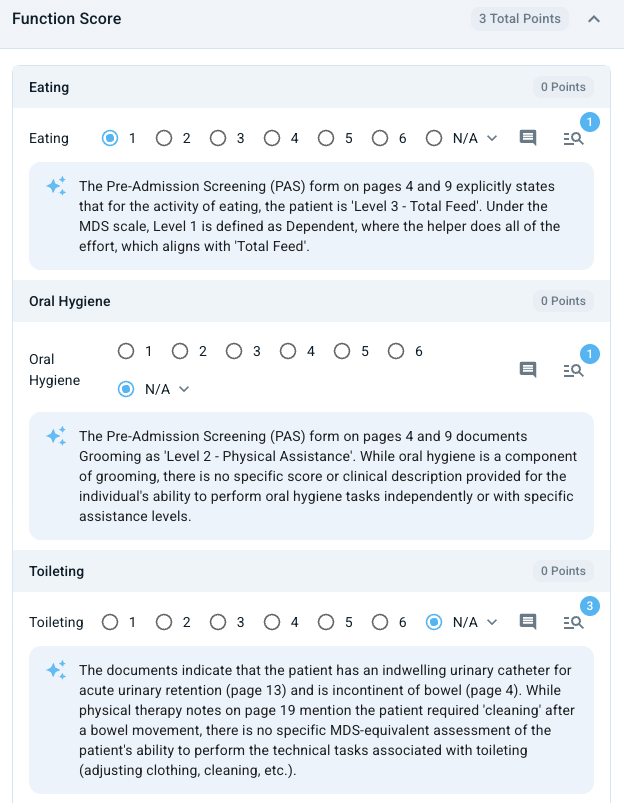Open the evidence search icon for Oral Hygiene
The height and width of the screenshot is (803, 624).
(x=573, y=370)
